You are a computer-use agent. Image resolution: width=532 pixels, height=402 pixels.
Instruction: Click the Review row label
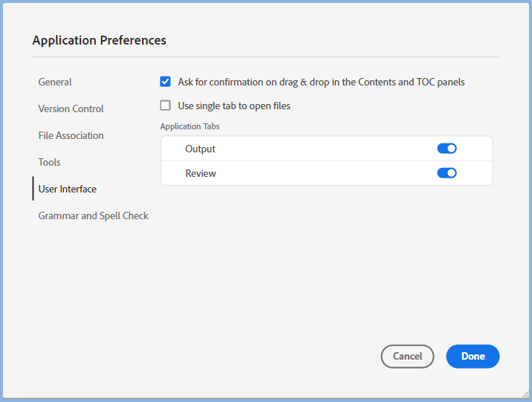click(201, 173)
